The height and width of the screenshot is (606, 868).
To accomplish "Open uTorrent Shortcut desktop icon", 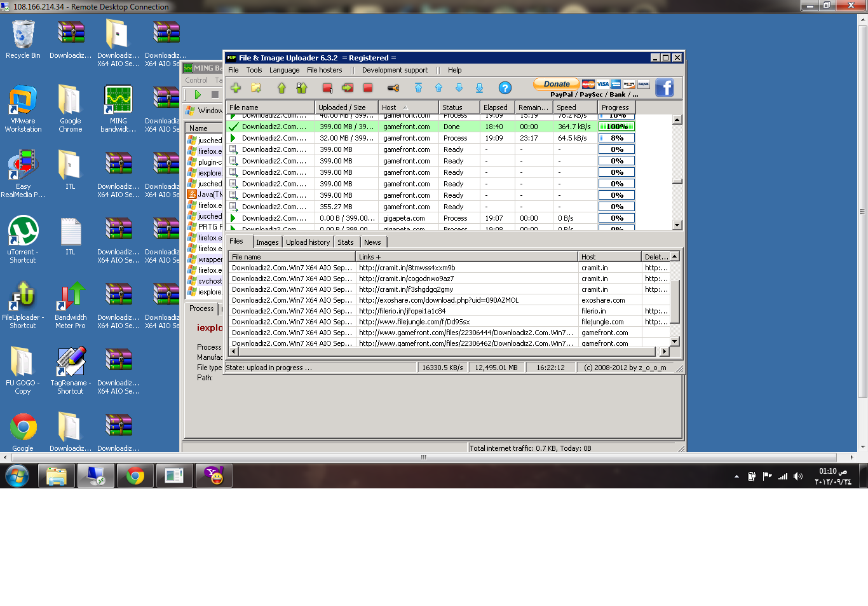I will [x=23, y=239].
